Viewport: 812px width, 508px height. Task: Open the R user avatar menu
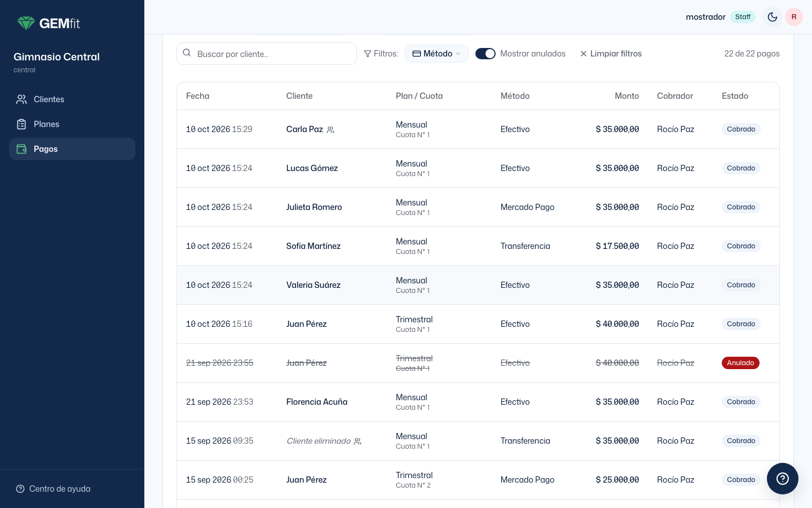point(794,17)
